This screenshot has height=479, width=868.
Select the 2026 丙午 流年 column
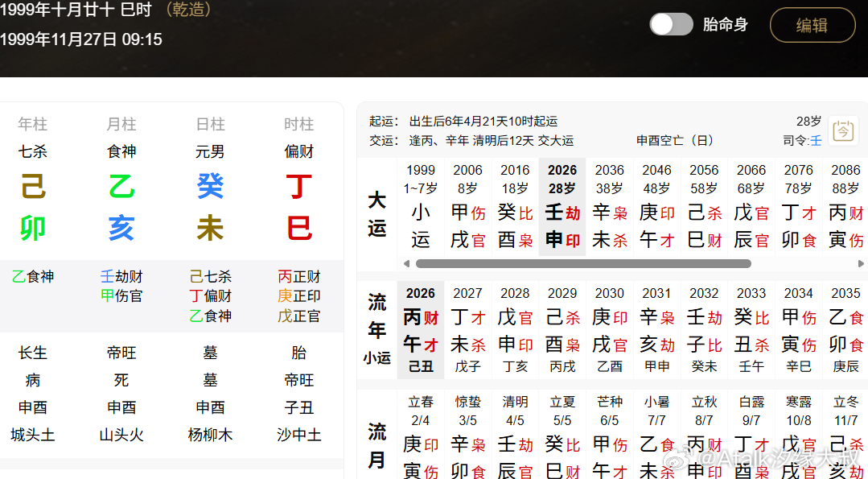coord(421,330)
